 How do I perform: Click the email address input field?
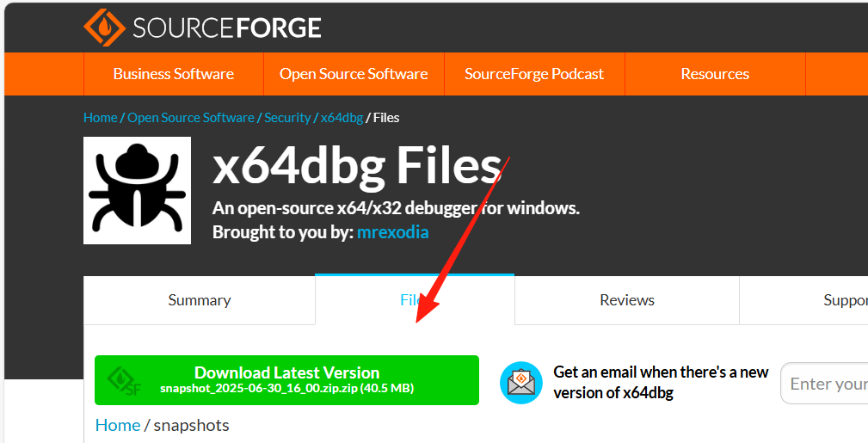(826, 384)
